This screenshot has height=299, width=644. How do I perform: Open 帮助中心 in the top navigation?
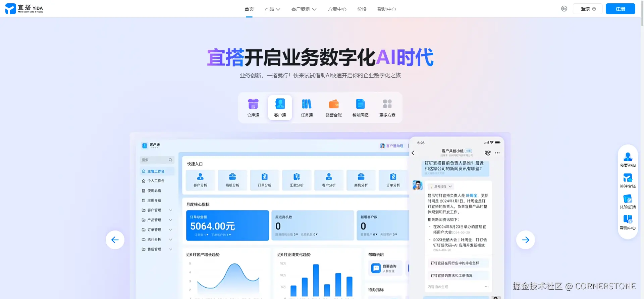click(x=387, y=9)
